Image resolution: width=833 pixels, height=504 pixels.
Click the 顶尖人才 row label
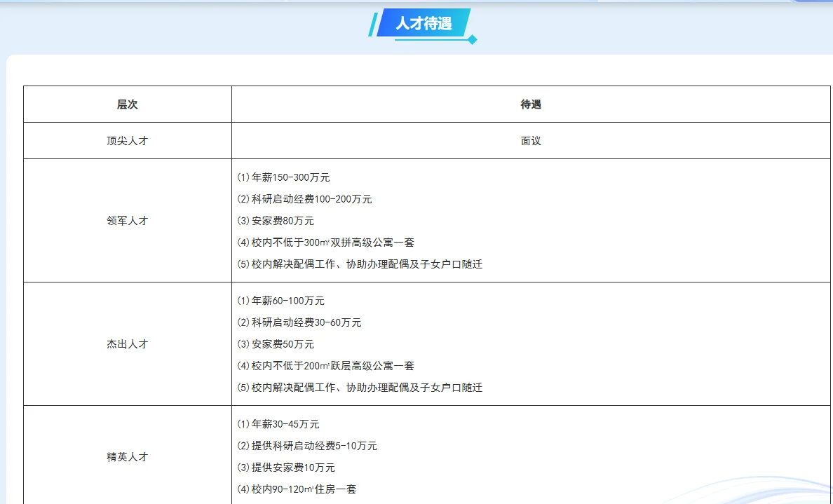(x=128, y=141)
